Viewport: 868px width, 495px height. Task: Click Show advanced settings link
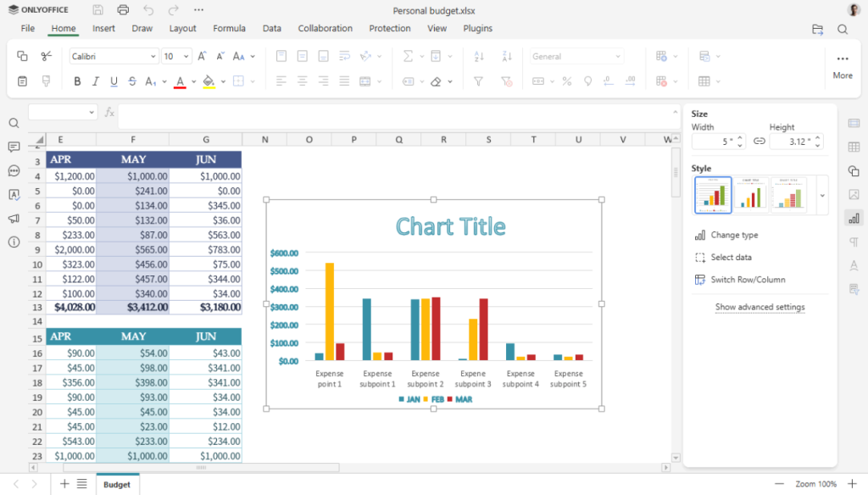click(x=759, y=307)
